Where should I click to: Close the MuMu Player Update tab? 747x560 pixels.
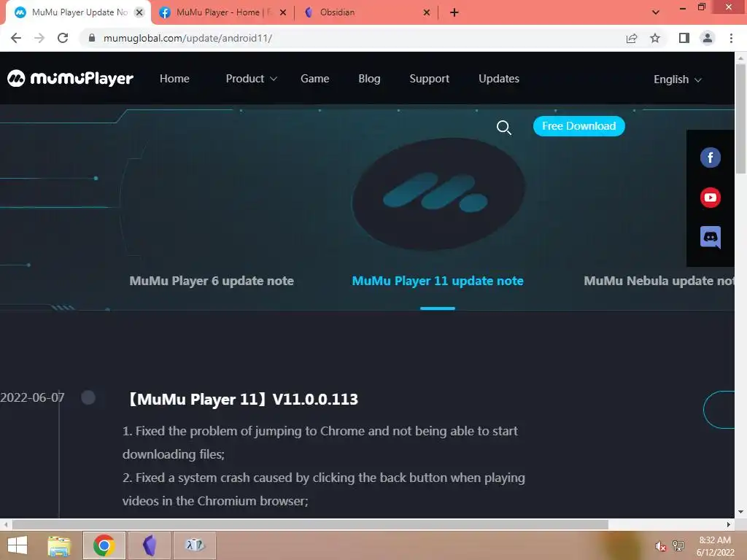pyautogui.click(x=139, y=12)
